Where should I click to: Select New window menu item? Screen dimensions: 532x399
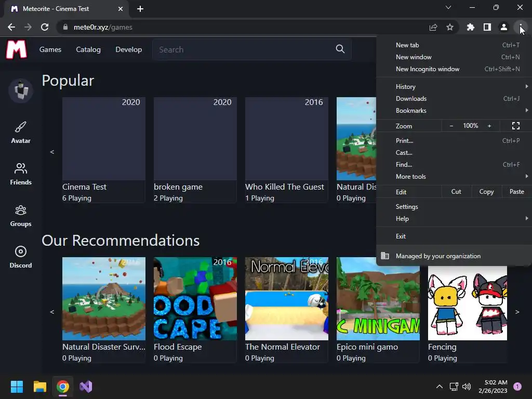(x=454, y=57)
